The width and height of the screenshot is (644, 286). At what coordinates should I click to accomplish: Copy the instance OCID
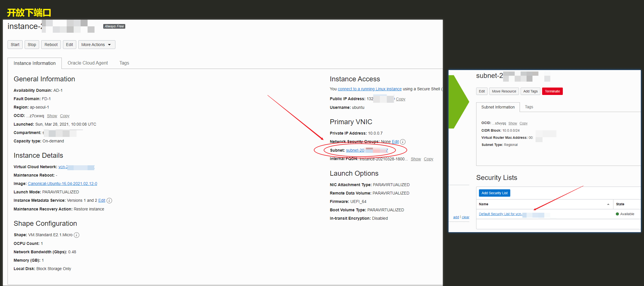click(65, 116)
